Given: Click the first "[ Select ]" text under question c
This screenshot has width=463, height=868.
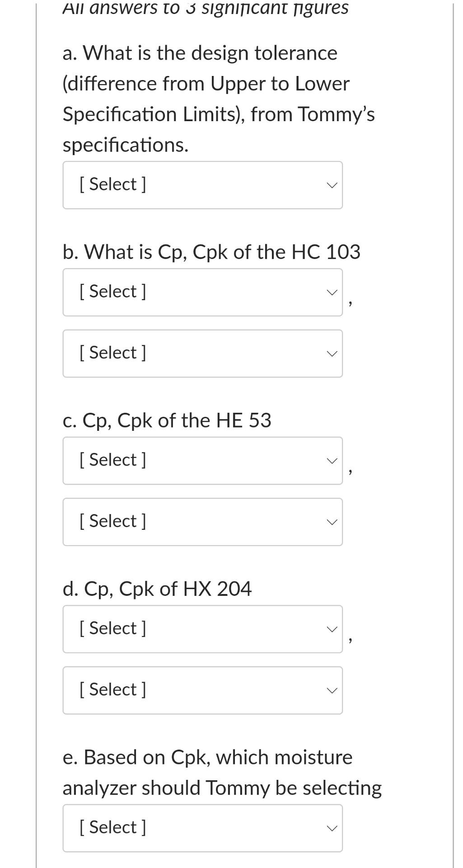Looking at the screenshot, I should (113, 460).
